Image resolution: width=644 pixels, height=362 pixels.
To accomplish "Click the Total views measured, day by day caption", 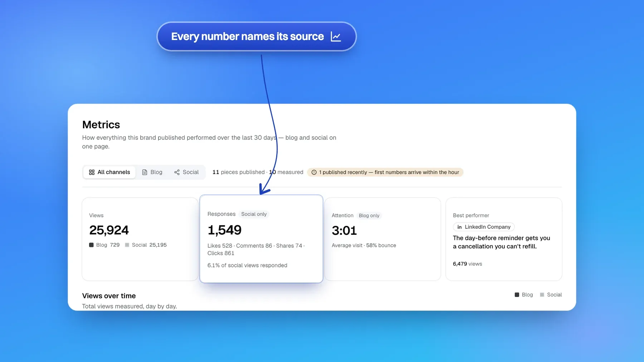I will [130, 306].
